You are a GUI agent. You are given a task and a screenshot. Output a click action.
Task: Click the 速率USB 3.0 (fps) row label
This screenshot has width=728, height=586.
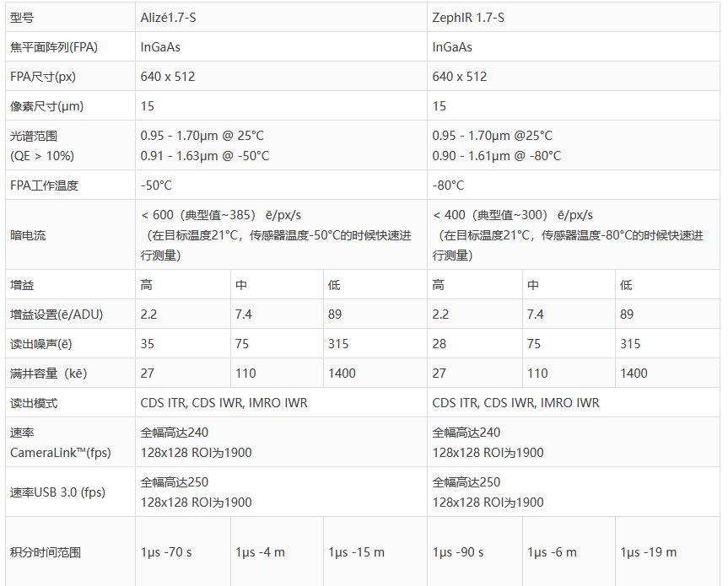coord(57,492)
